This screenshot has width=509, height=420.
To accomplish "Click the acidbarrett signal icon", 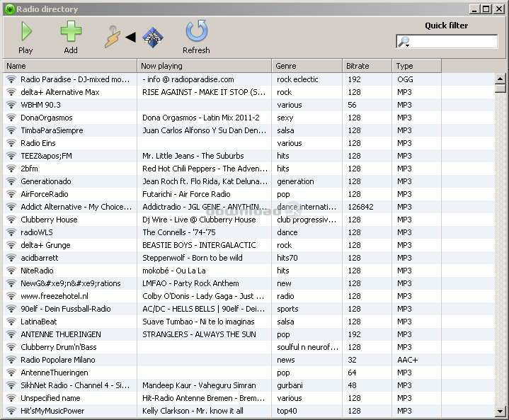I will 11,258.
